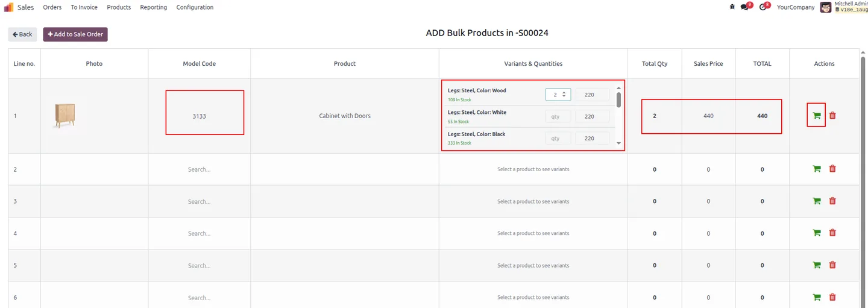Edit price 220 for Color: Wood variant
The image size is (868, 308).
point(593,94)
